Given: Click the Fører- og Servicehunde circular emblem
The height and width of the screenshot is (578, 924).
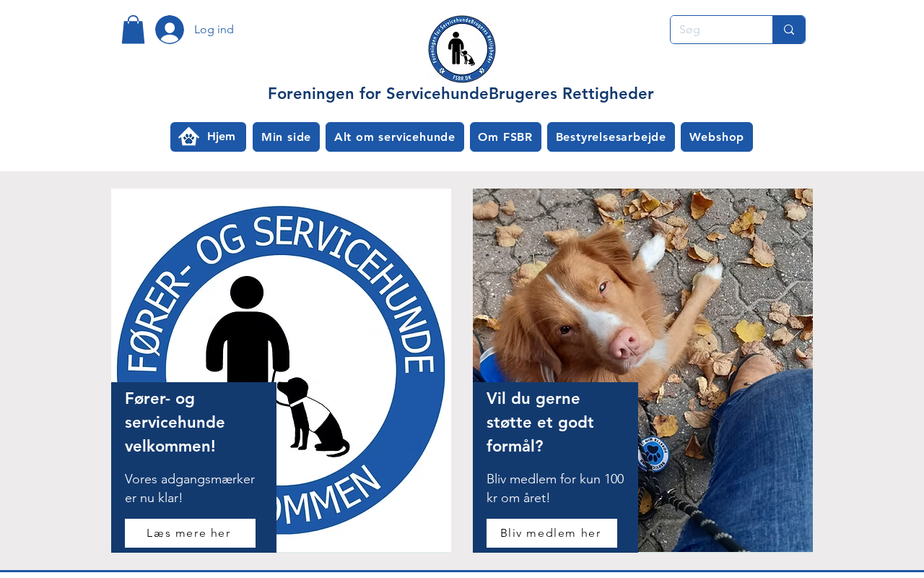Looking at the screenshot, I should (x=281, y=371).
